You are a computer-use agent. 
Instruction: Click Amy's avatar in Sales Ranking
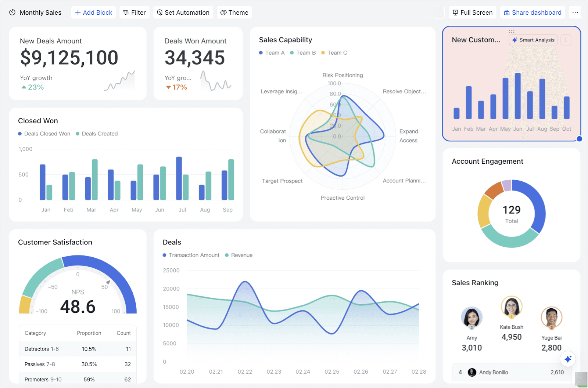[x=472, y=318]
